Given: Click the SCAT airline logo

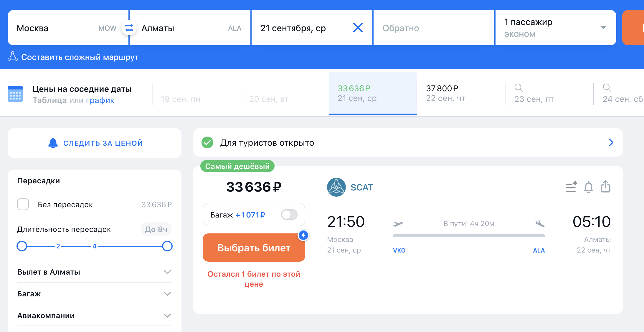Looking at the screenshot, I should tap(336, 187).
